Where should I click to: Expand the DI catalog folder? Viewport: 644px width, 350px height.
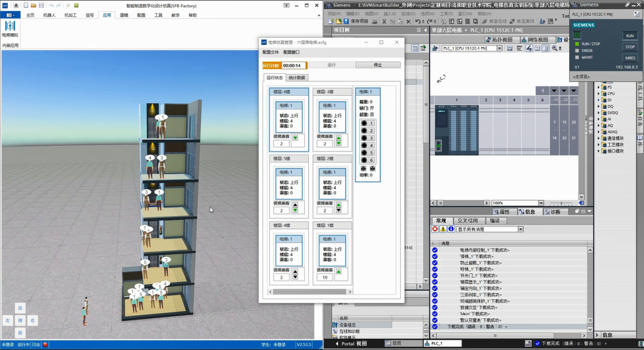599,100
